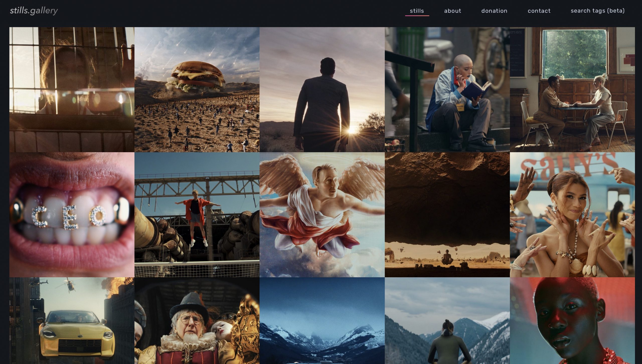Viewport: 642px width, 364px height.
Task: Open the donation page
Action: tap(494, 11)
